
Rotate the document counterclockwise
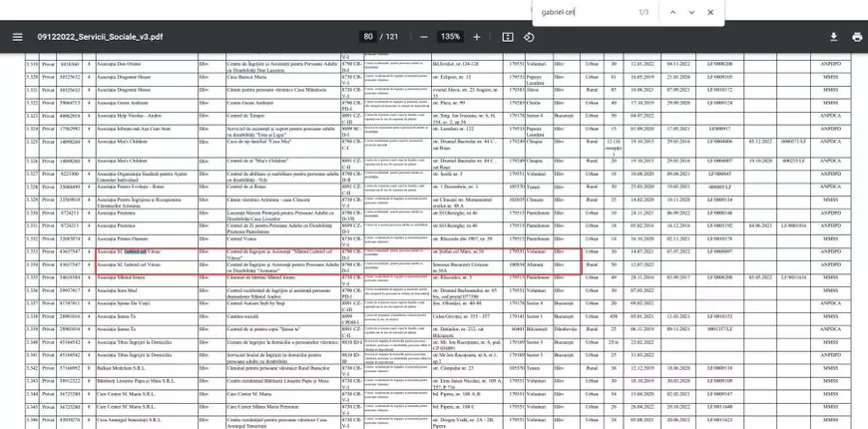click(x=529, y=37)
